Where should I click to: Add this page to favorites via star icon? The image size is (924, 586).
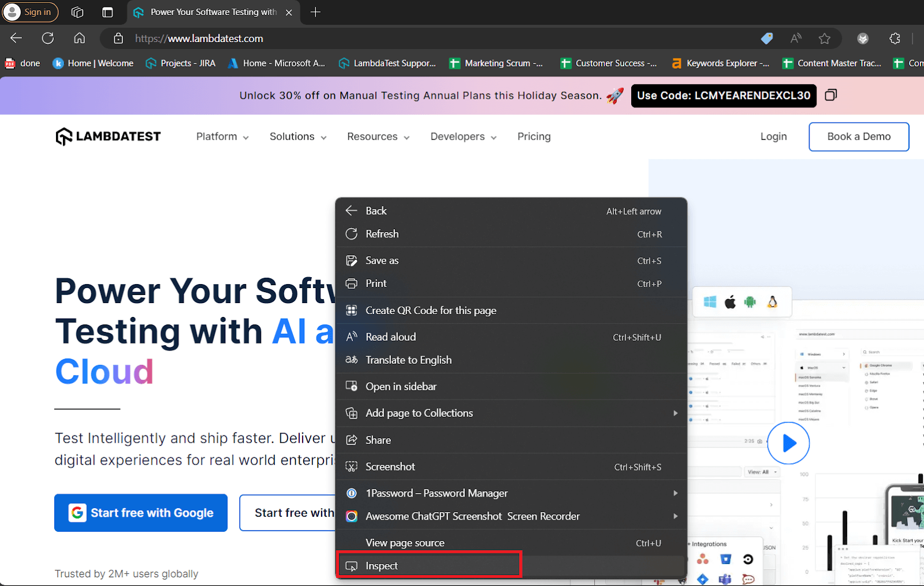click(825, 38)
